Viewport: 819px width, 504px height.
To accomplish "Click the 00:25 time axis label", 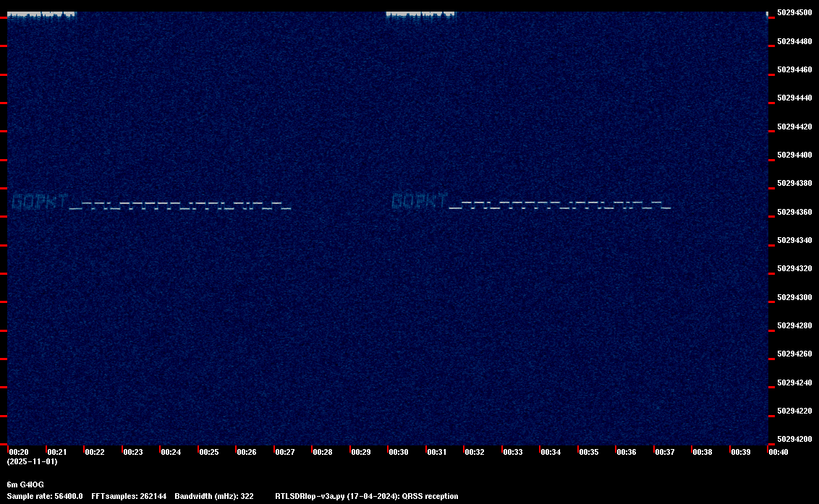I will coord(208,452).
